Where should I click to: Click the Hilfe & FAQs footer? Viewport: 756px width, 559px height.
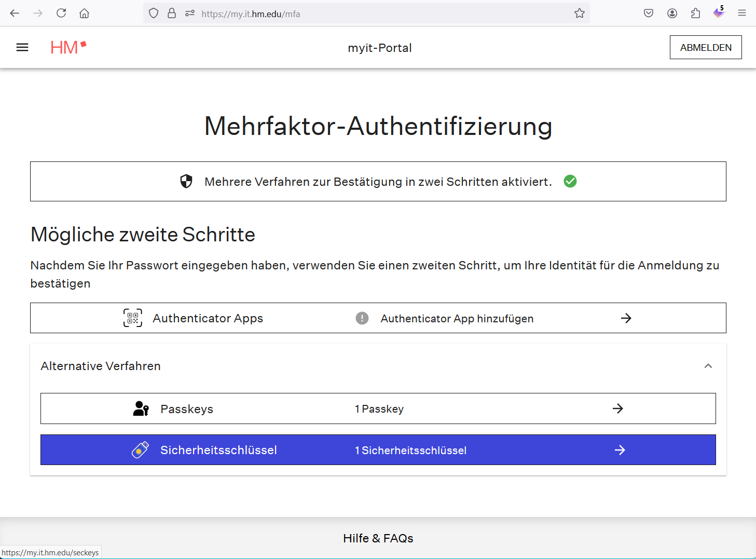click(x=378, y=538)
